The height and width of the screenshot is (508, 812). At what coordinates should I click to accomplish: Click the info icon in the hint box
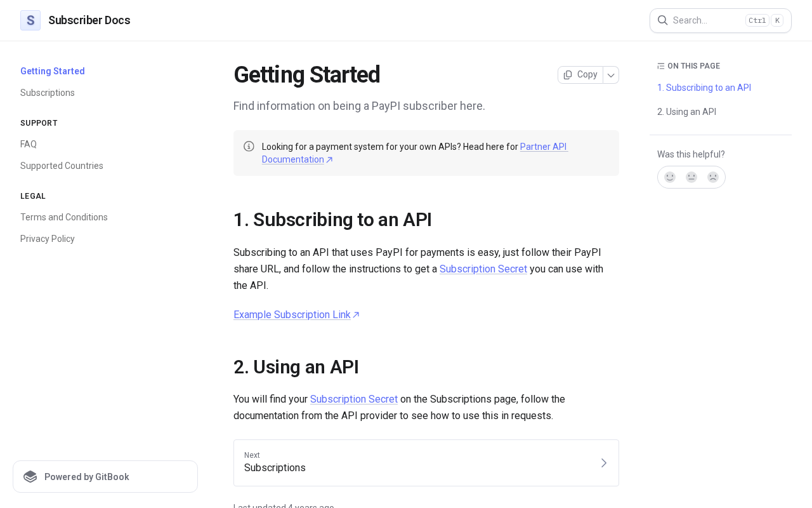249,147
